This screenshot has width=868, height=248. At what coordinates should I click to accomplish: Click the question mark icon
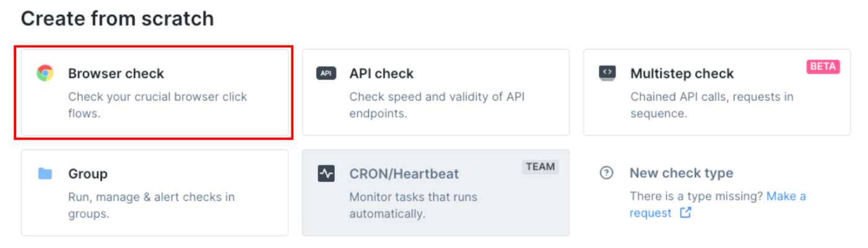point(606,173)
